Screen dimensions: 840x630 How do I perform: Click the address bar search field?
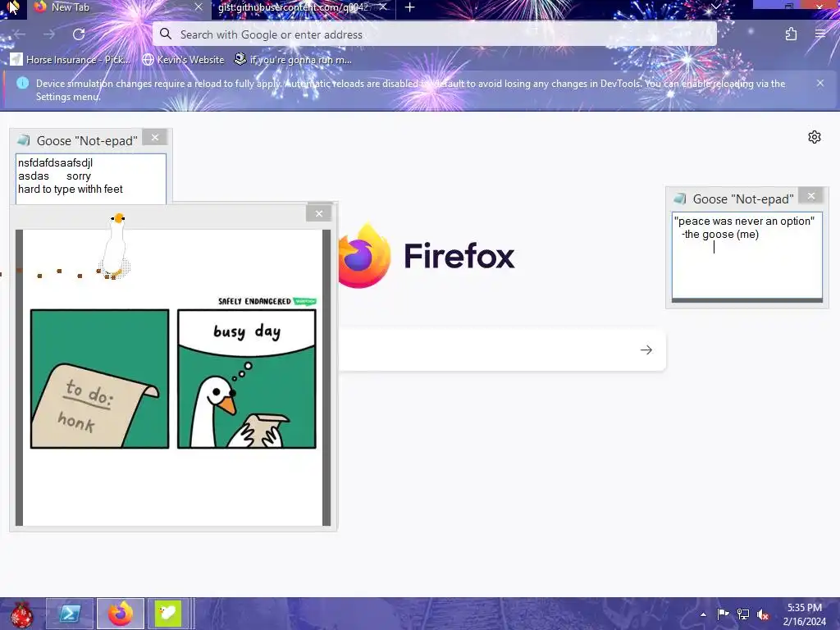(435, 34)
